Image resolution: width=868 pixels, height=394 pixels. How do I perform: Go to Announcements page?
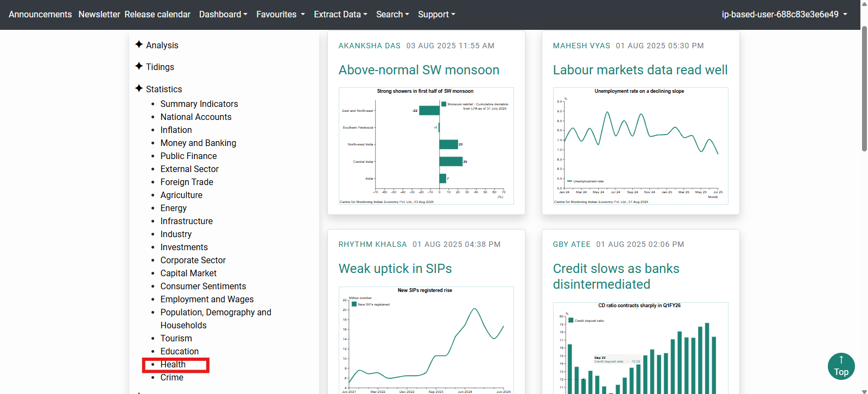tap(40, 15)
